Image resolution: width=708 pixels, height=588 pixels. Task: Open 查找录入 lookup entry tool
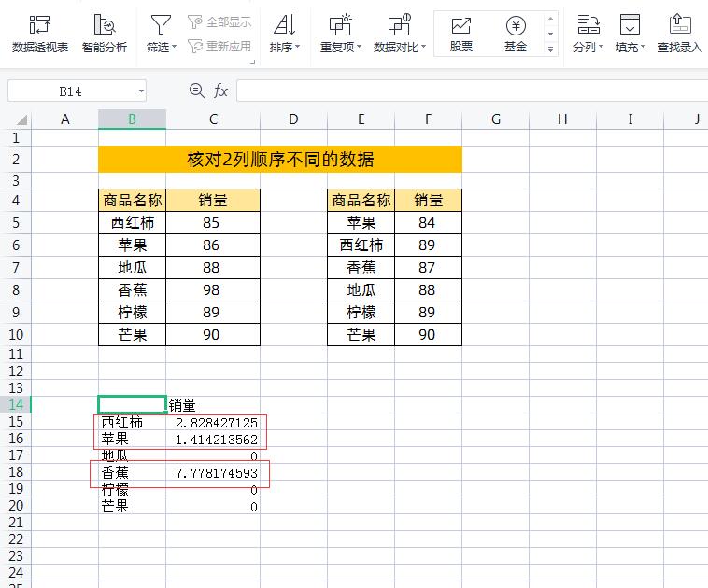680,34
